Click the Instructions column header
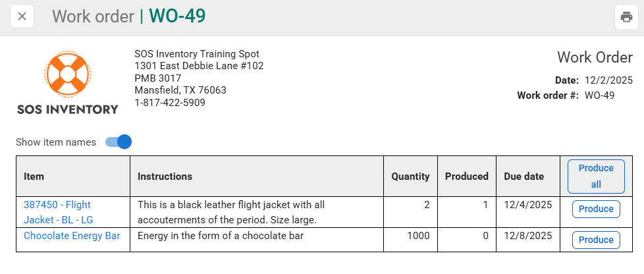Image resolution: width=644 pixels, height=274 pixels. pos(165,177)
